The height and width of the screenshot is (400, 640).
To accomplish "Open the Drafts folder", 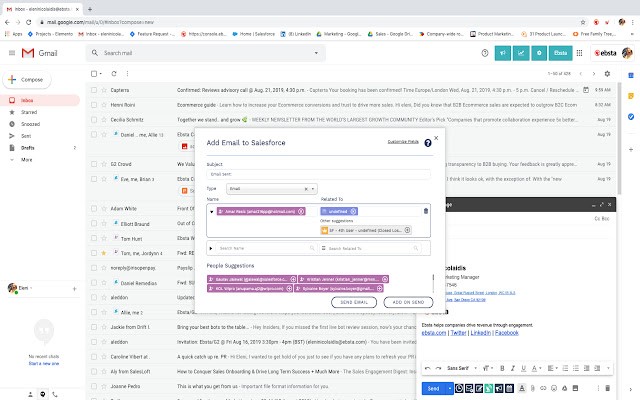I will 28,147.
